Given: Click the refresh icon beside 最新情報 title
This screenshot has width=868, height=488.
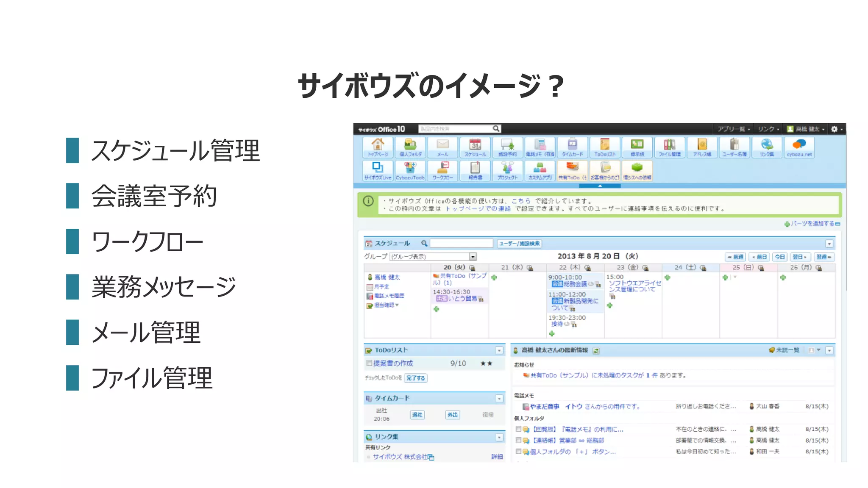Looking at the screenshot, I should 596,351.
